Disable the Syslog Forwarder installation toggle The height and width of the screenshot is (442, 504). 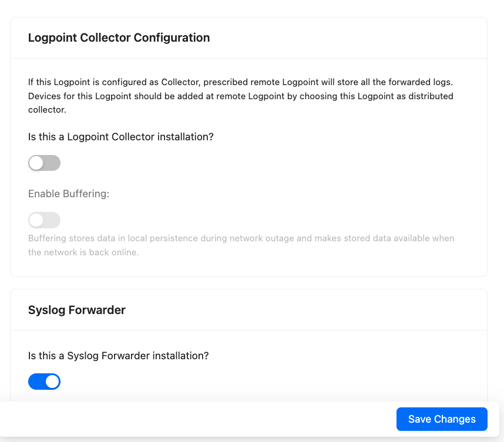44,381
